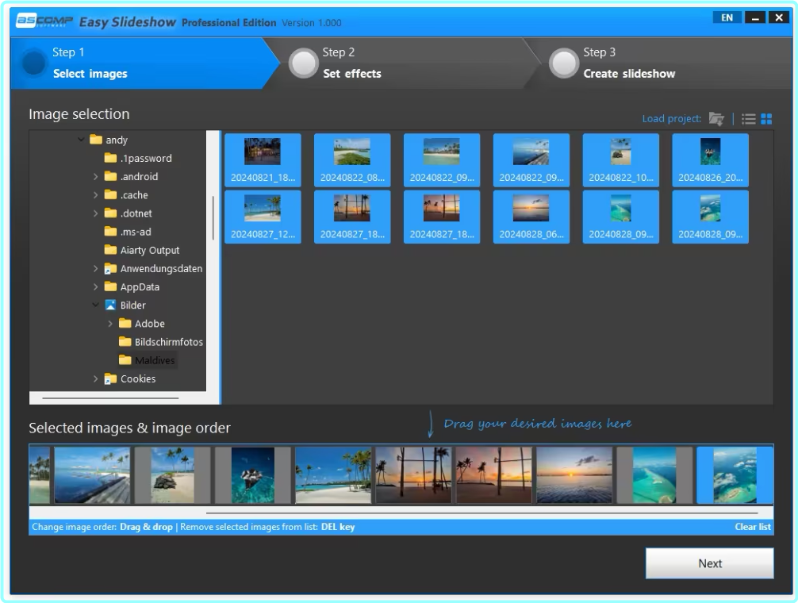Select the Step 2 circle indicator
The width and height of the screenshot is (798, 603).
click(303, 63)
